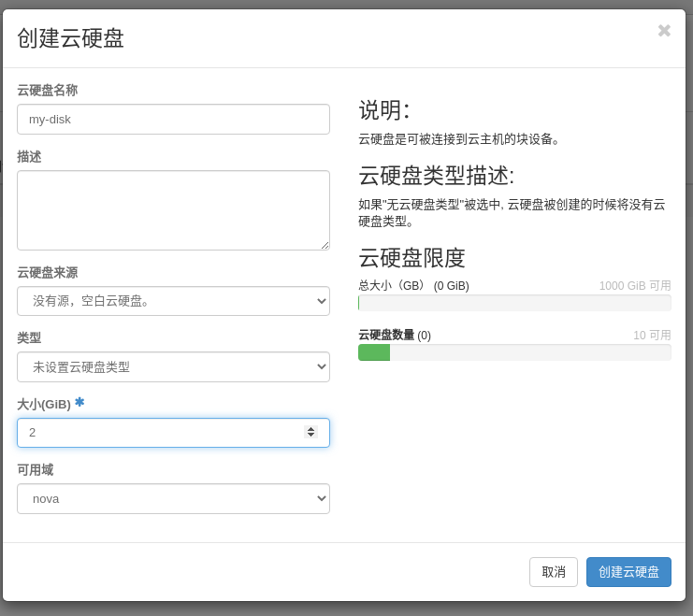
Task: Click the 取消 button
Action: click(554, 572)
